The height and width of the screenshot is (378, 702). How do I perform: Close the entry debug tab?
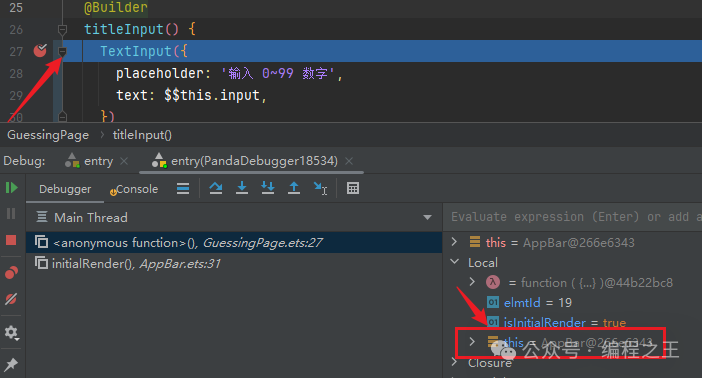click(124, 161)
